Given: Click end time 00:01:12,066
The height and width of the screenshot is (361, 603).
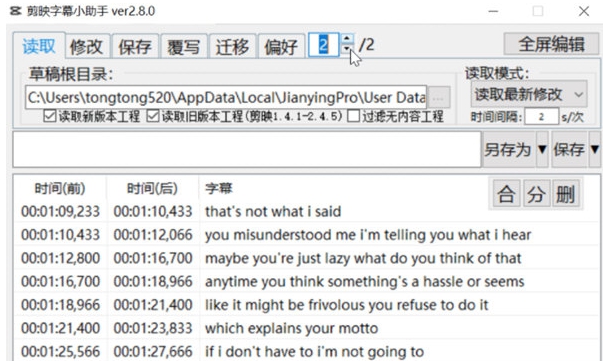Looking at the screenshot, I should coord(153,235).
